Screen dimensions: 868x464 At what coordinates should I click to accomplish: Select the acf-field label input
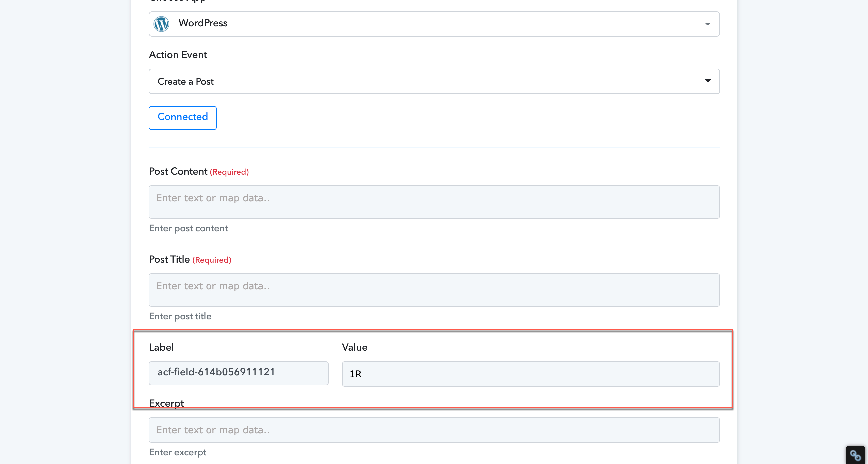239,373
